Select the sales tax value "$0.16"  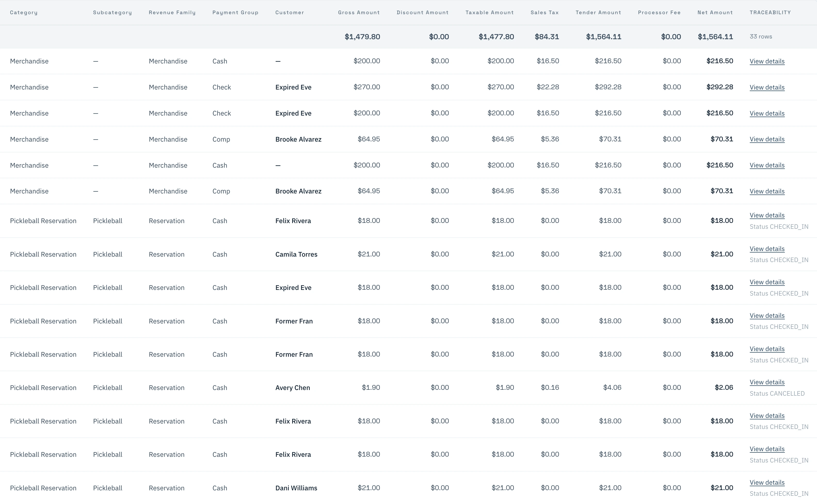coord(550,387)
